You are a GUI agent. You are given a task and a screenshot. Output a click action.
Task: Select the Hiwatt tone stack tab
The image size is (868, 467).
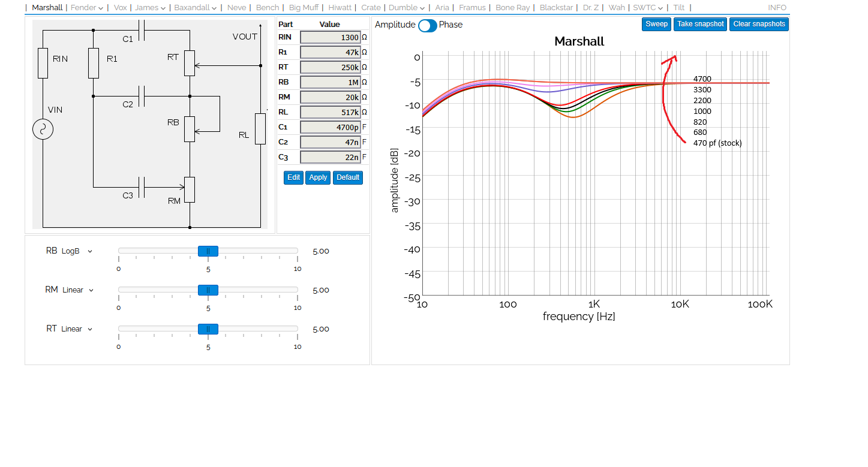(340, 8)
